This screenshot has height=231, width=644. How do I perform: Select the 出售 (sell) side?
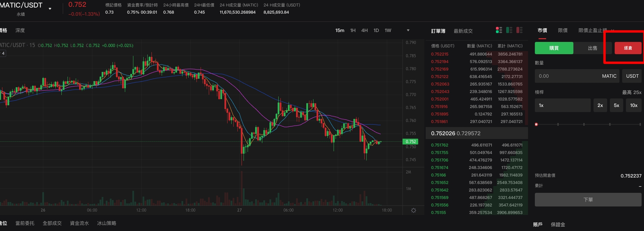pos(592,48)
